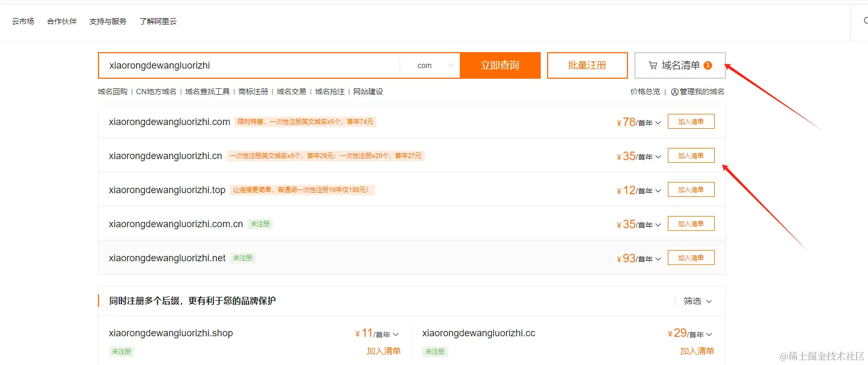Add xiaorongdewangluorizhi.com to list
868x365 pixels.
[x=691, y=122]
